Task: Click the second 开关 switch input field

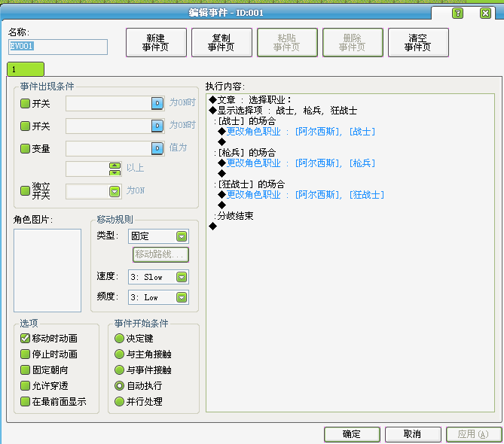Action: tap(108, 126)
